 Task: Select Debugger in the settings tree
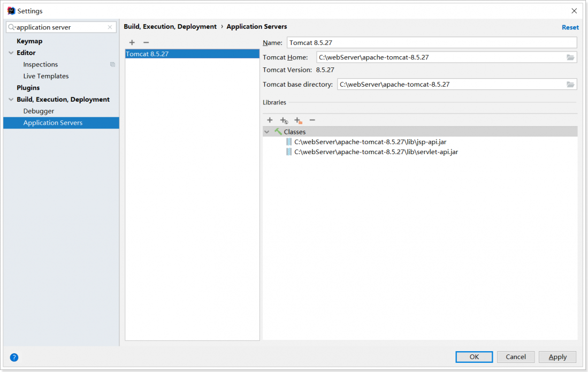(39, 111)
